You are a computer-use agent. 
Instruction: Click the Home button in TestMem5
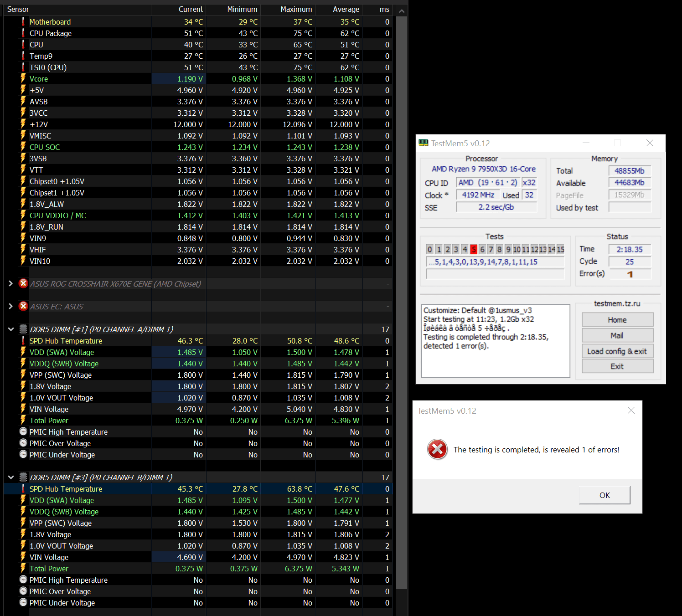pyautogui.click(x=617, y=320)
